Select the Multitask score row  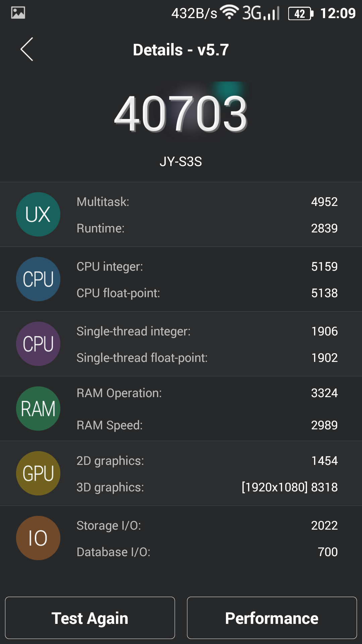(207, 202)
